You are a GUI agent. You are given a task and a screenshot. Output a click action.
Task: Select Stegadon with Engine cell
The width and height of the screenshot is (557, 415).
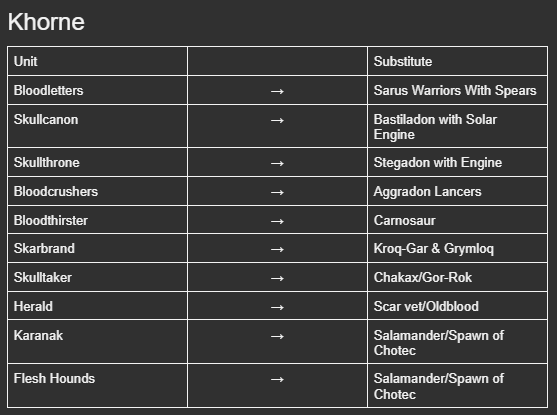pyautogui.click(x=457, y=162)
